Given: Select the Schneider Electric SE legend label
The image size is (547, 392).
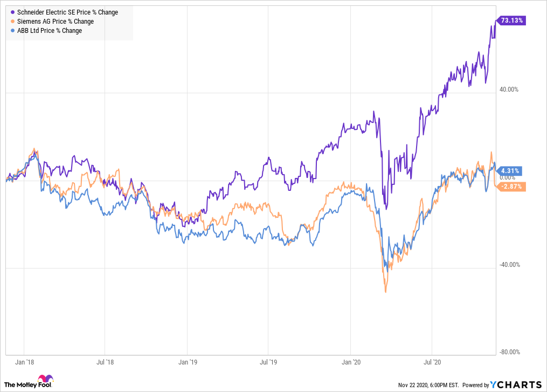Looking at the screenshot, I should click(67, 12).
